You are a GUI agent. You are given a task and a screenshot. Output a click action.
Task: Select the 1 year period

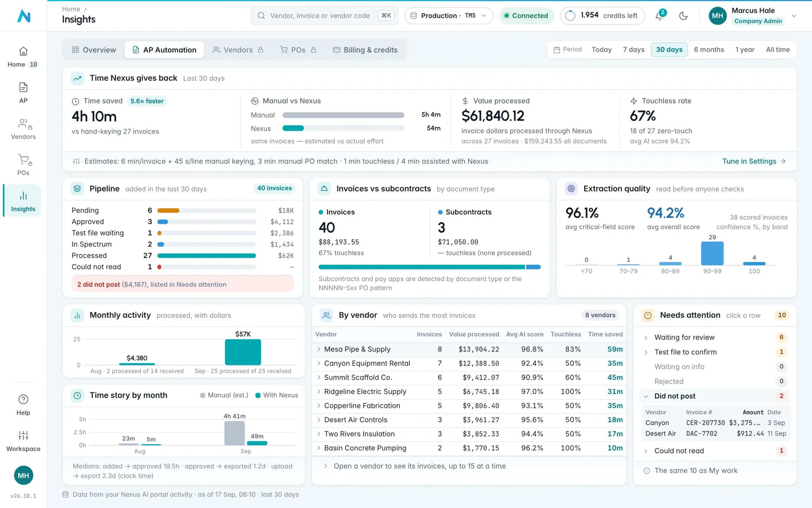tap(744, 50)
